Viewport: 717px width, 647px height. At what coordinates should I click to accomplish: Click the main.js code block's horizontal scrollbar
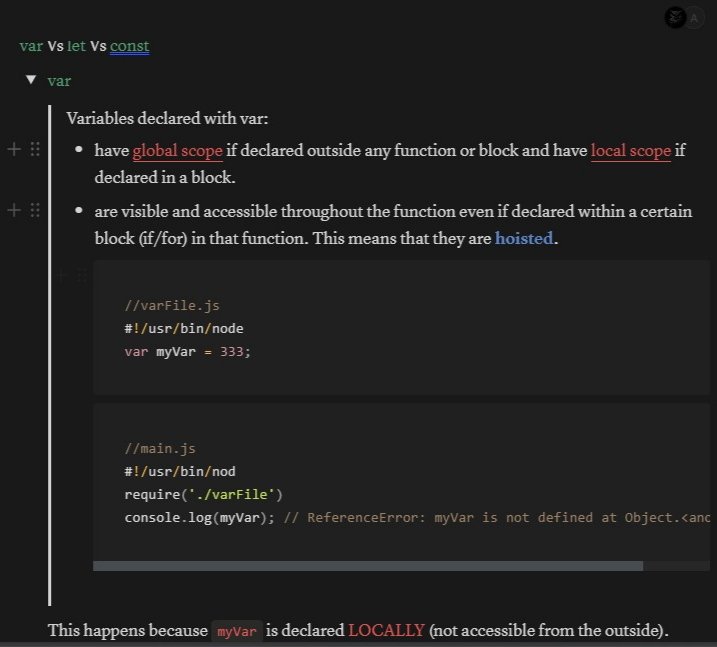pos(368,566)
